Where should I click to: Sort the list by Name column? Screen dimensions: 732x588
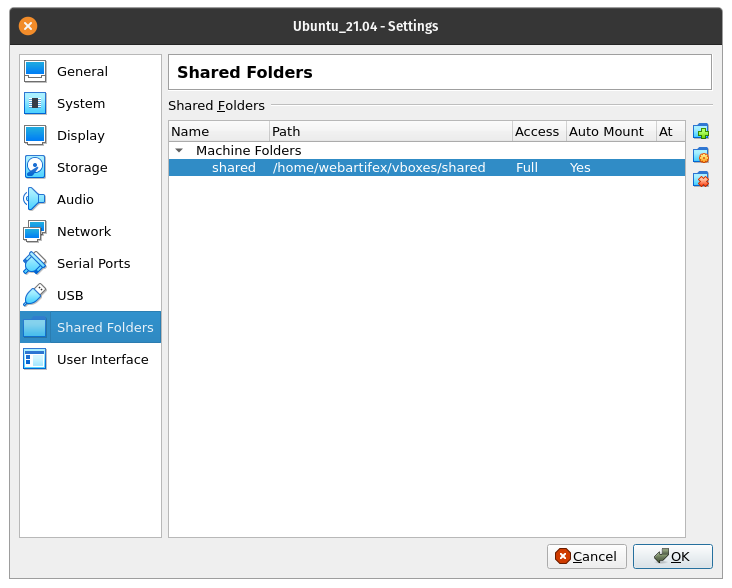219,131
